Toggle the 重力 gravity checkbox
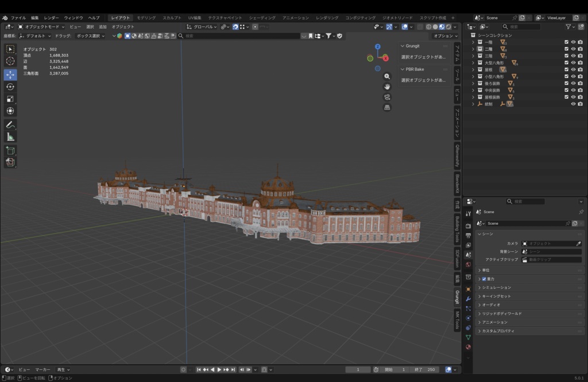The width and height of the screenshot is (588, 382). (x=484, y=279)
